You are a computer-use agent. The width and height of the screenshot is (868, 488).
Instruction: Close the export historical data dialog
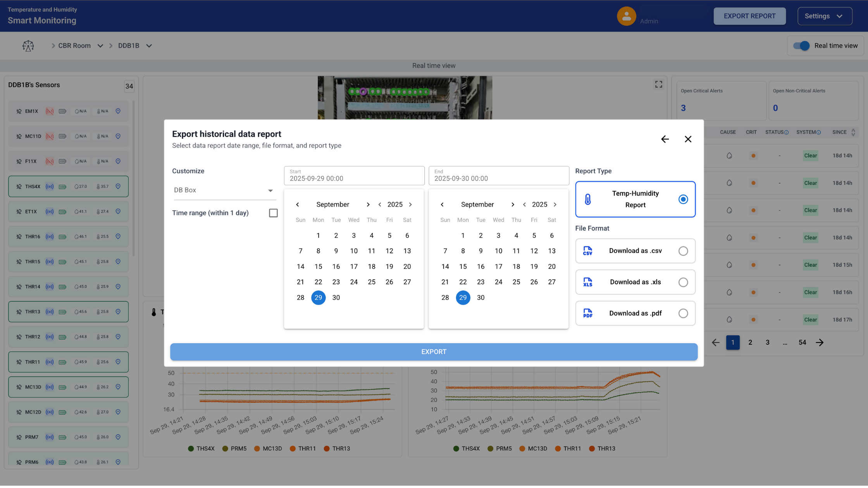pos(688,139)
